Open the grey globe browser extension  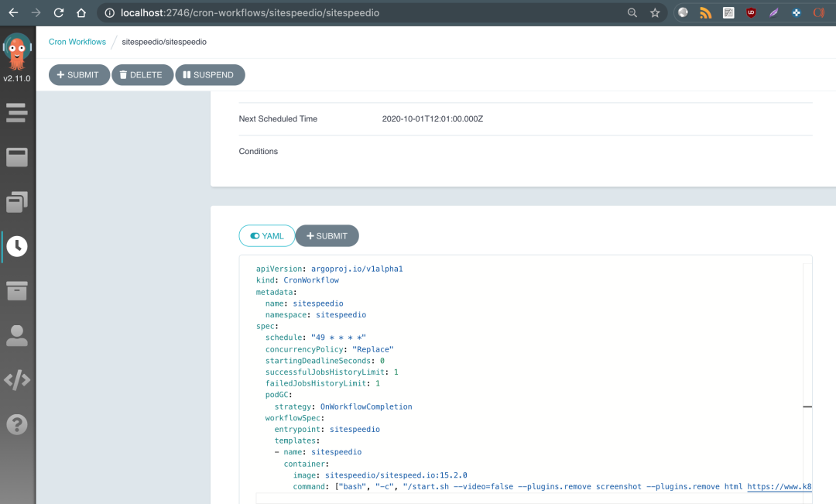click(683, 13)
